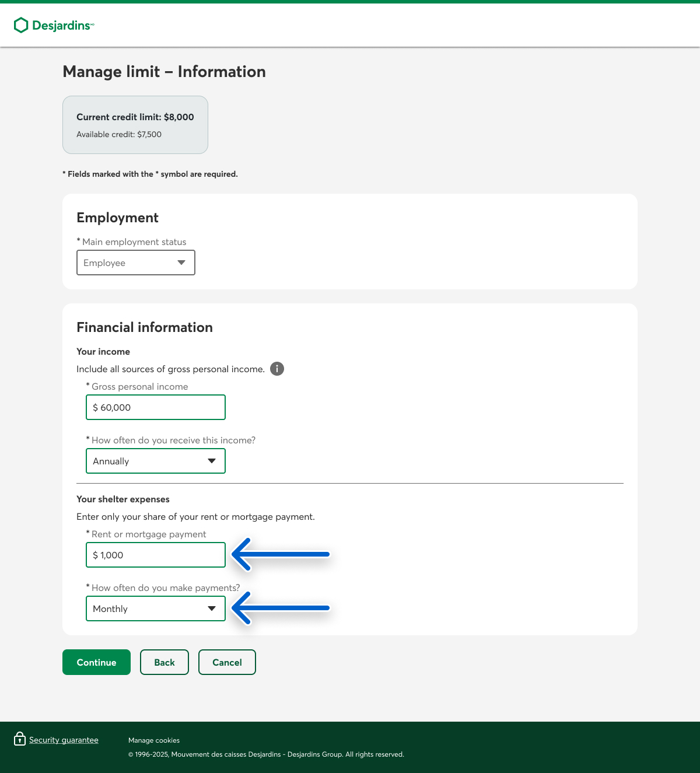This screenshot has height=773, width=700.
Task: Click into the Rent or mortgage payment field
Action: 156,555
